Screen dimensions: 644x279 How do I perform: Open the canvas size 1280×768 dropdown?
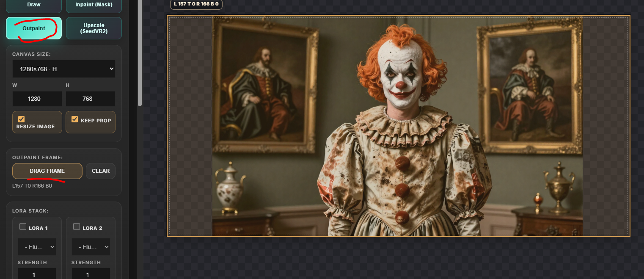coord(64,69)
